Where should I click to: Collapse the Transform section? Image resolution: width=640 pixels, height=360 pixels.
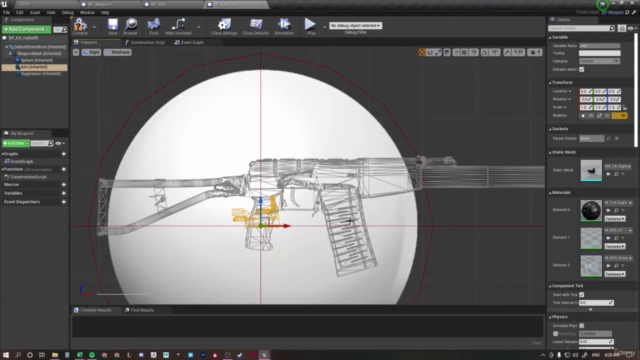point(550,83)
